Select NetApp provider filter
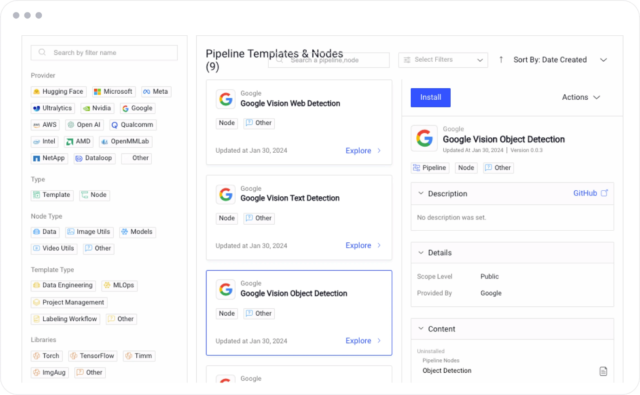This screenshot has height=395, width=640. (x=49, y=158)
